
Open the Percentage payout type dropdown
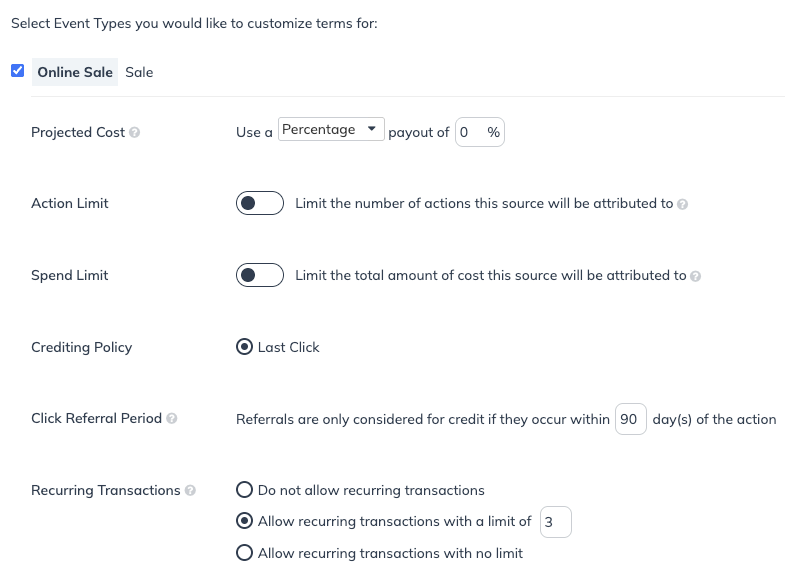click(331, 130)
